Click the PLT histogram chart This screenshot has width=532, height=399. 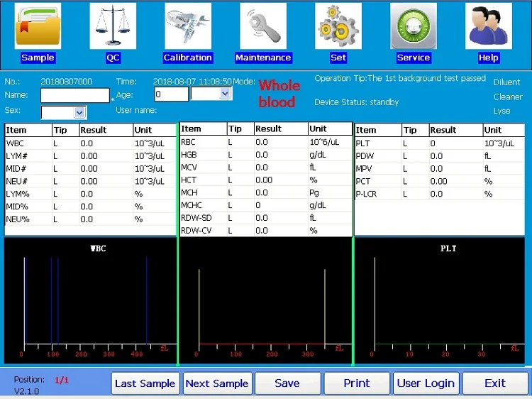(440, 301)
